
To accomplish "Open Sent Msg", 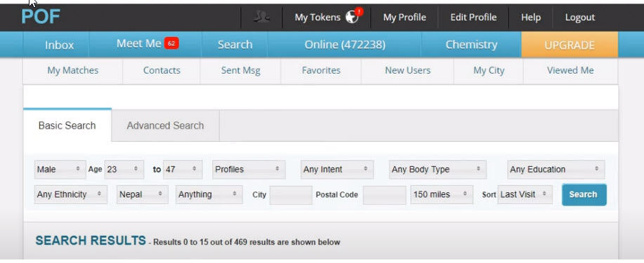I will [240, 71].
